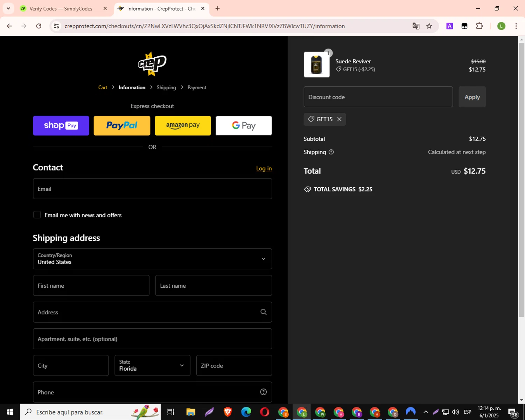The image size is (525, 420).
Task: Open the Extensions puzzle icon
Action: (479, 26)
